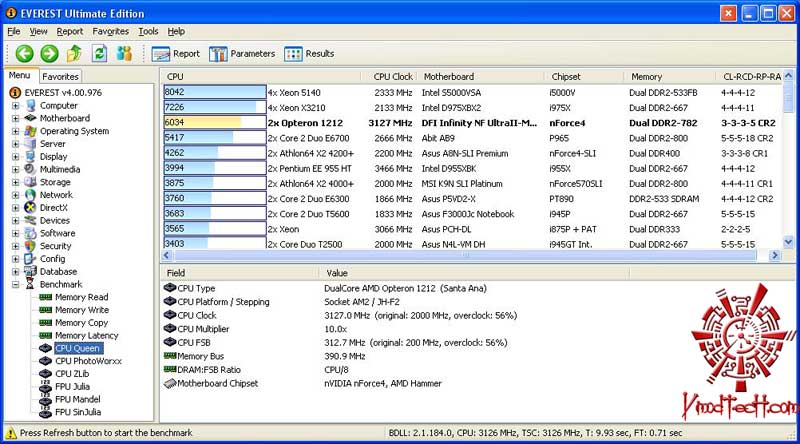Click the users icon in toolbar
Image resolution: width=800 pixels, height=444 pixels.
click(x=124, y=53)
